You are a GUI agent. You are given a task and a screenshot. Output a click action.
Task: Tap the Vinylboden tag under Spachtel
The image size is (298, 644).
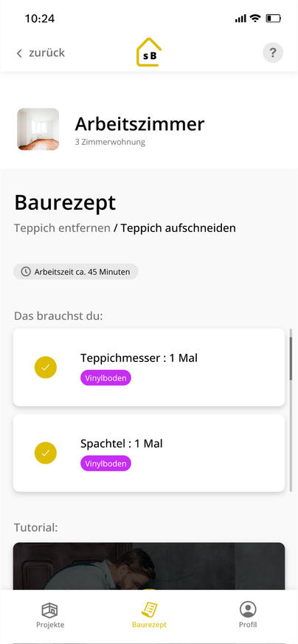point(105,463)
